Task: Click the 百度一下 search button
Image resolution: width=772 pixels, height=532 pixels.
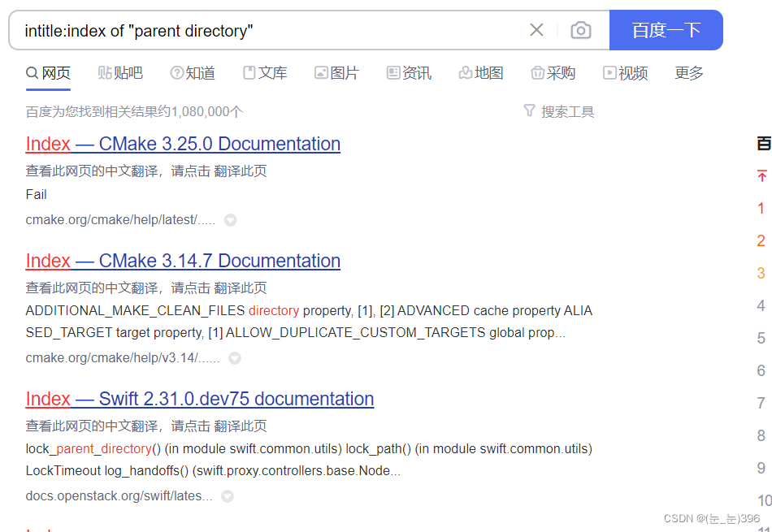Action: point(666,30)
